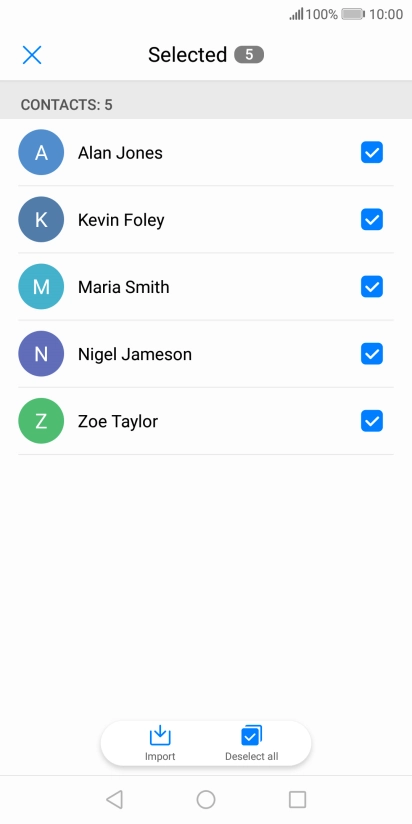Tap Alan Jones's blue A avatar

point(41,152)
